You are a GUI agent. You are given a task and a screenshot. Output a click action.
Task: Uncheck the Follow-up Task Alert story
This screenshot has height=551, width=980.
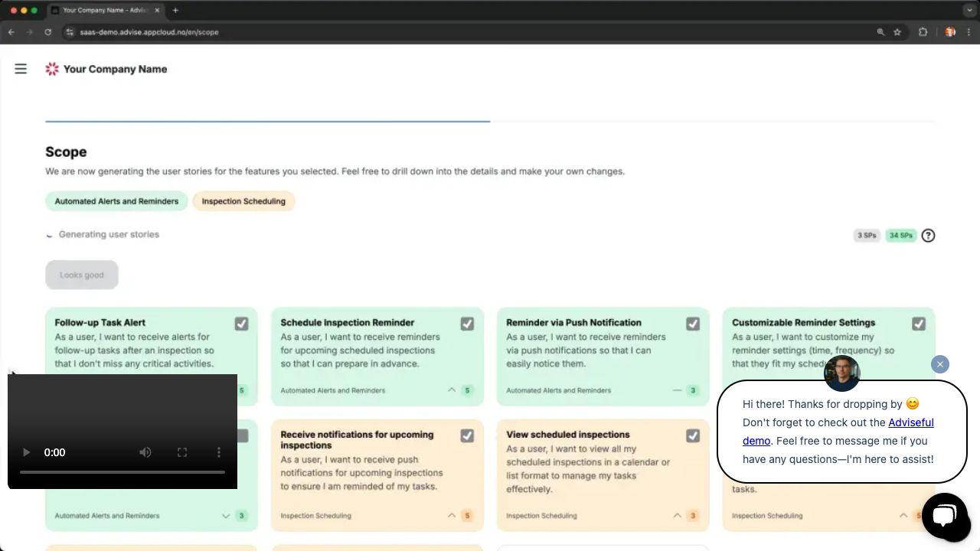[241, 324]
